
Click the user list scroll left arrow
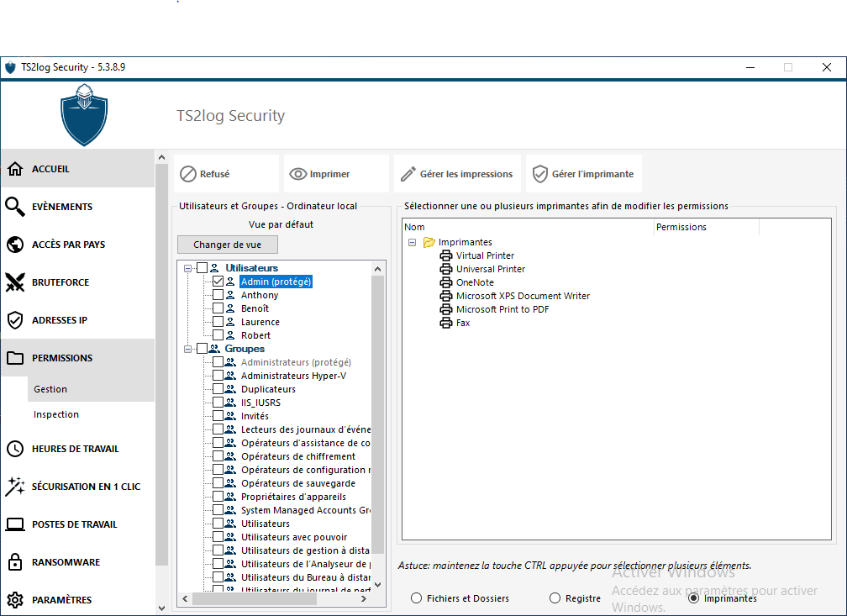click(185, 598)
